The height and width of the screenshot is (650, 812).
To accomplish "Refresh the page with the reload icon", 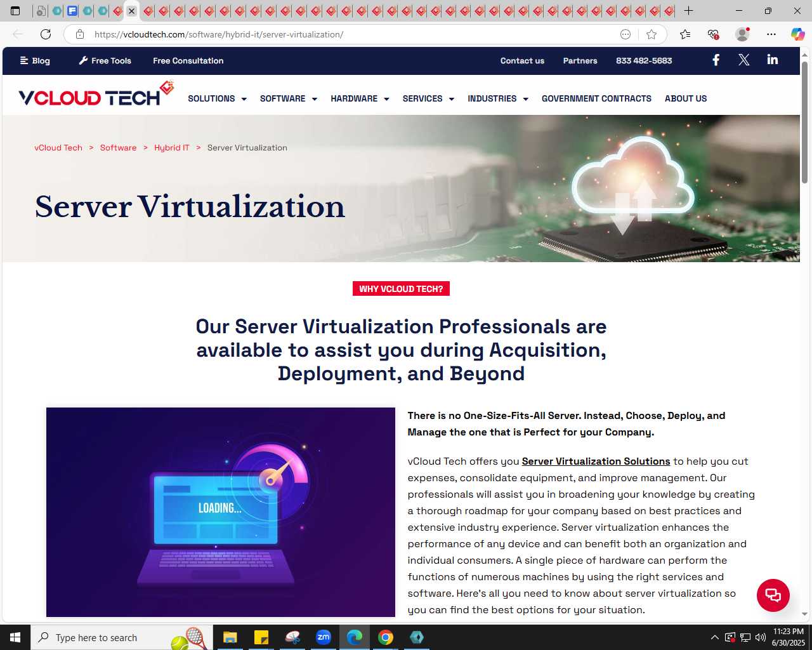I will click(x=46, y=34).
